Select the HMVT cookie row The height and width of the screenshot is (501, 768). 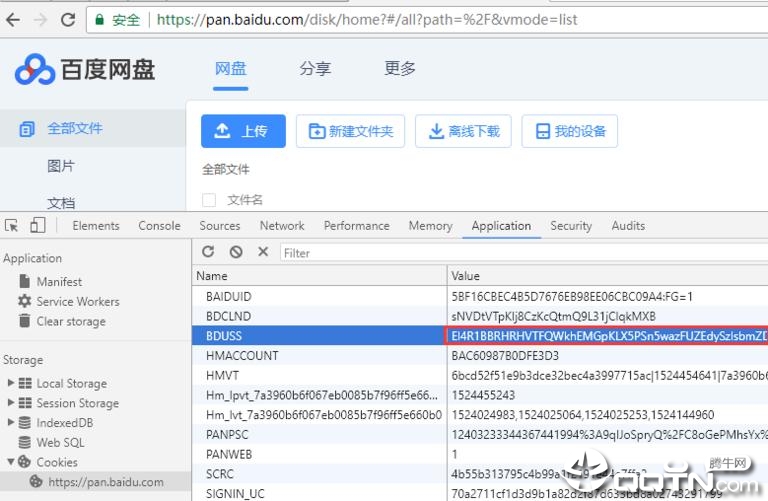click(480, 375)
